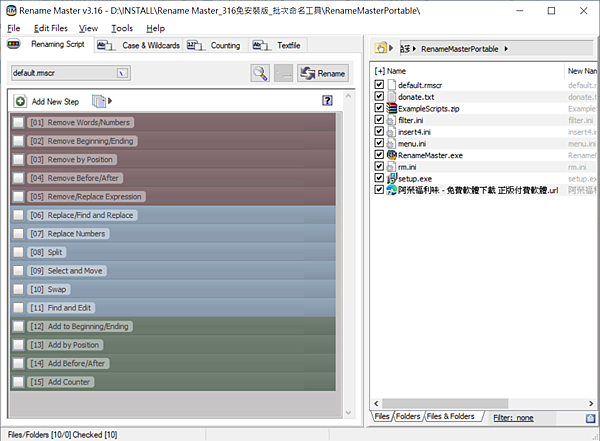Click the Counting tab icon
Image resolution: width=600 pixels, height=441 pixels.
click(195, 46)
